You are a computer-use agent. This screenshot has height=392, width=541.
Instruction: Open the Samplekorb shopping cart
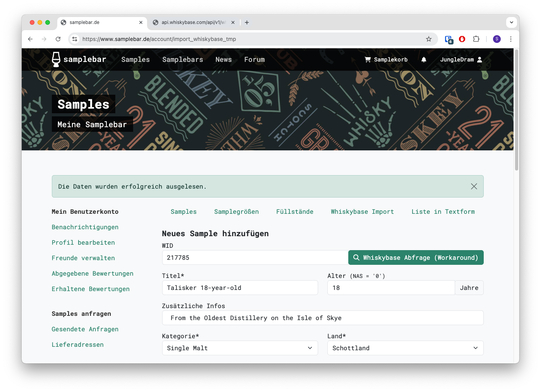click(x=386, y=60)
